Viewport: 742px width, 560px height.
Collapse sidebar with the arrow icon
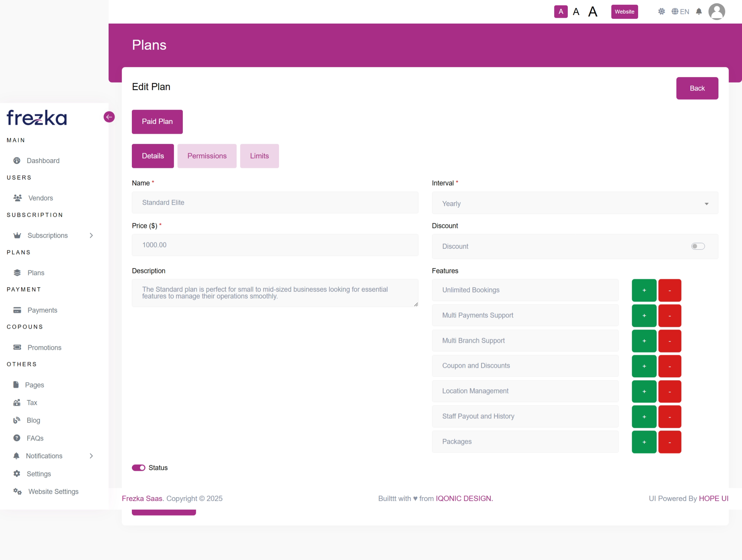(109, 117)
